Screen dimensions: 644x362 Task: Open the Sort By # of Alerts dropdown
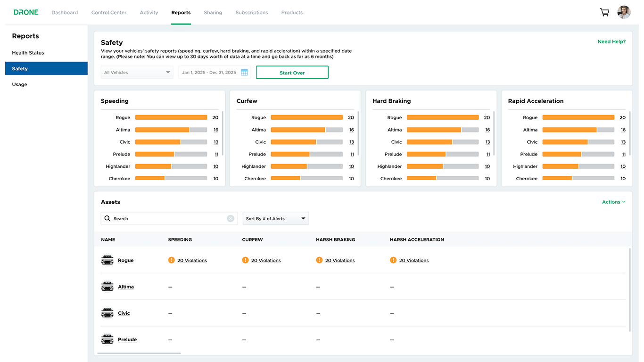275,218
